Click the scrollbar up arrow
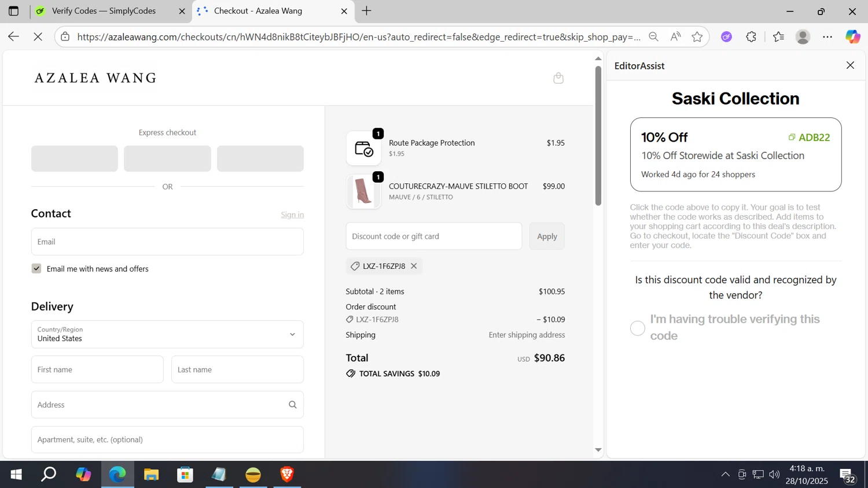Screen dimensions: 868x488 click(598, 58)
